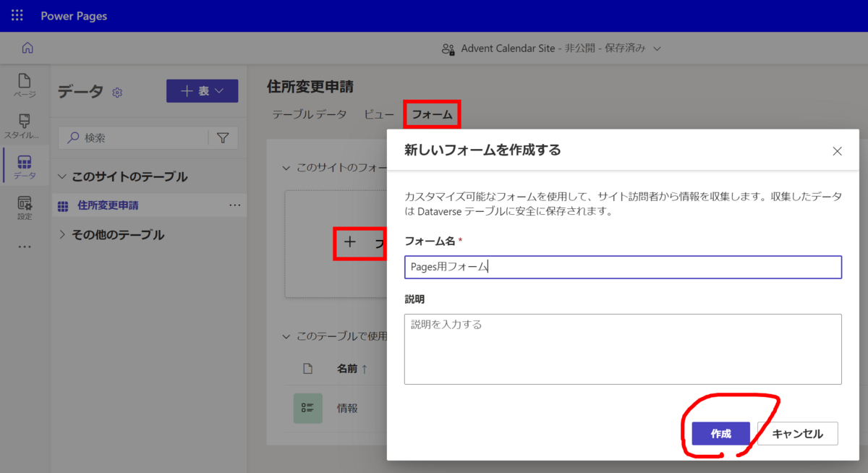This screenshot has height=473, width=868.
Task: Click the filter funnel icon
Action: tap(223, 137)
